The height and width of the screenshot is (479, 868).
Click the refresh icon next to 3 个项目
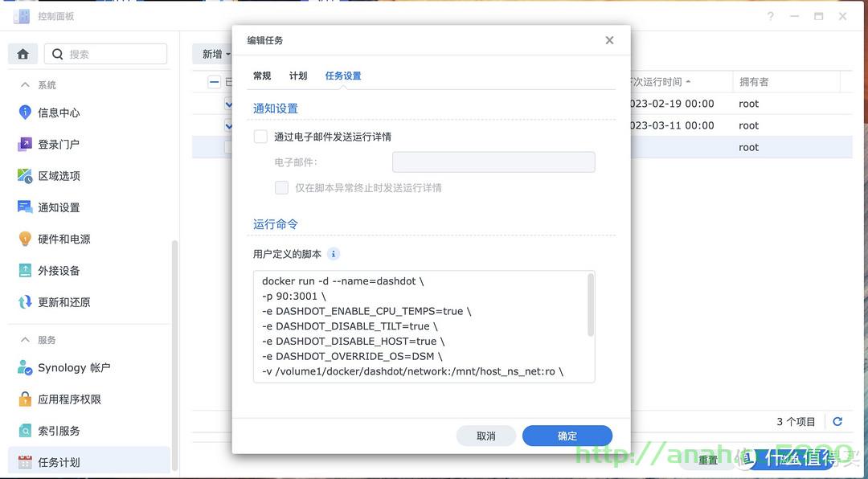pos(837,422)
